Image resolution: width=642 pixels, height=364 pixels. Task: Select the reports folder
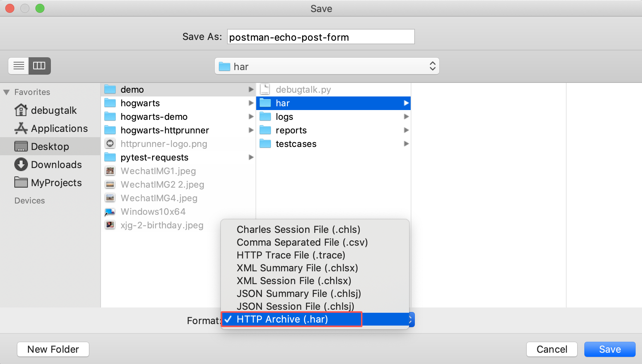(333, 130)
